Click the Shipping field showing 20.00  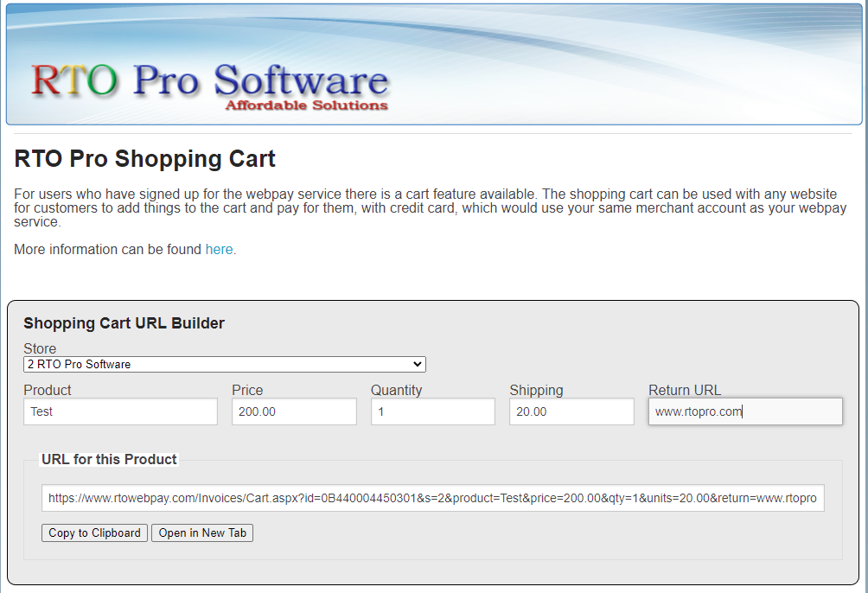571,411
